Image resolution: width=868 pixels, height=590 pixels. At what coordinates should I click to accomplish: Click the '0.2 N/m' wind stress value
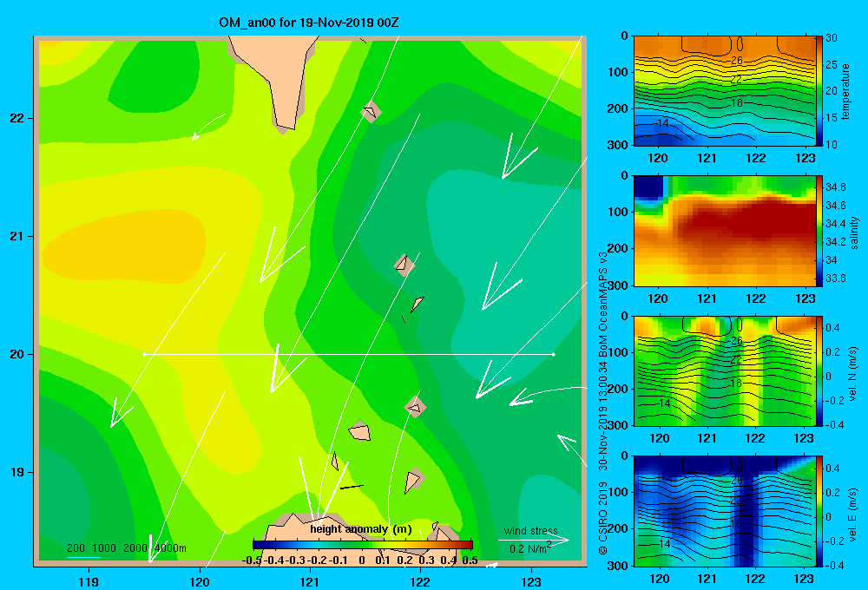pos(529,548)
